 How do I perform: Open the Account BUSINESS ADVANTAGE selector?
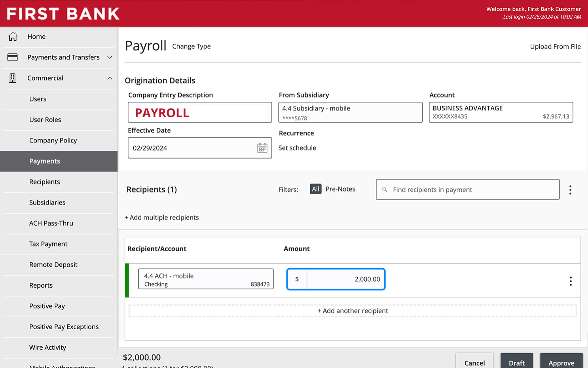point(501,112)
